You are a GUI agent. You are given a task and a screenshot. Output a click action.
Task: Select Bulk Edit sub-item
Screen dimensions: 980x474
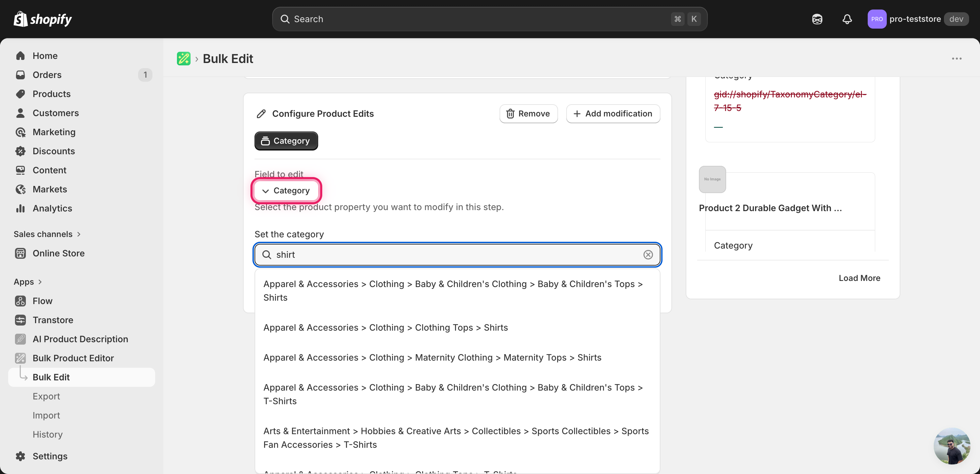81,377
